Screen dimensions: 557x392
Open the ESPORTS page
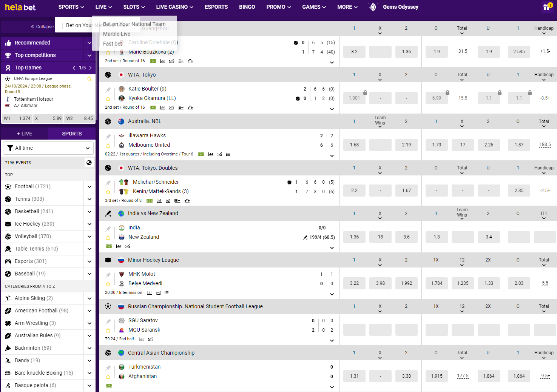(x=216, y=7)
